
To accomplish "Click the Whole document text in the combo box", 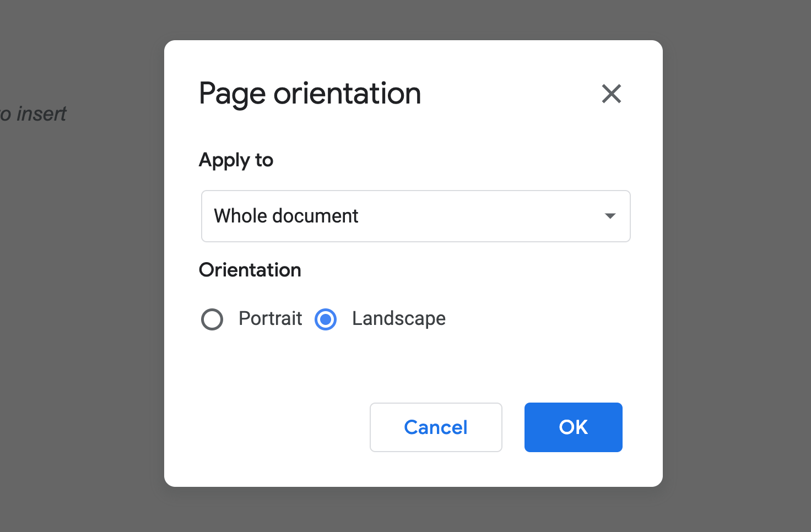I will click(x=286, y=216).
